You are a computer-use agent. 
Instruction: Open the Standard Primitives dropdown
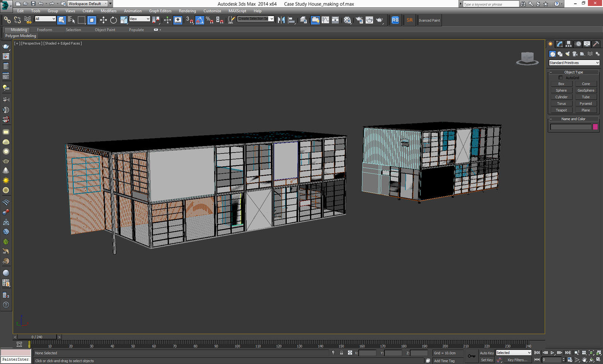pos(574,63)
